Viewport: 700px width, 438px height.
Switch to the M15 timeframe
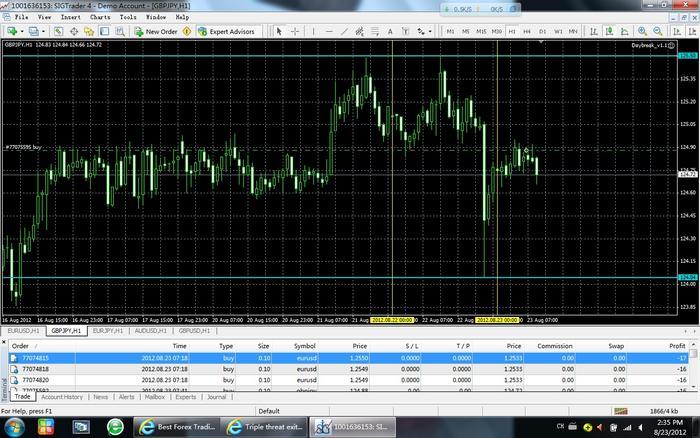pos(481,31)
